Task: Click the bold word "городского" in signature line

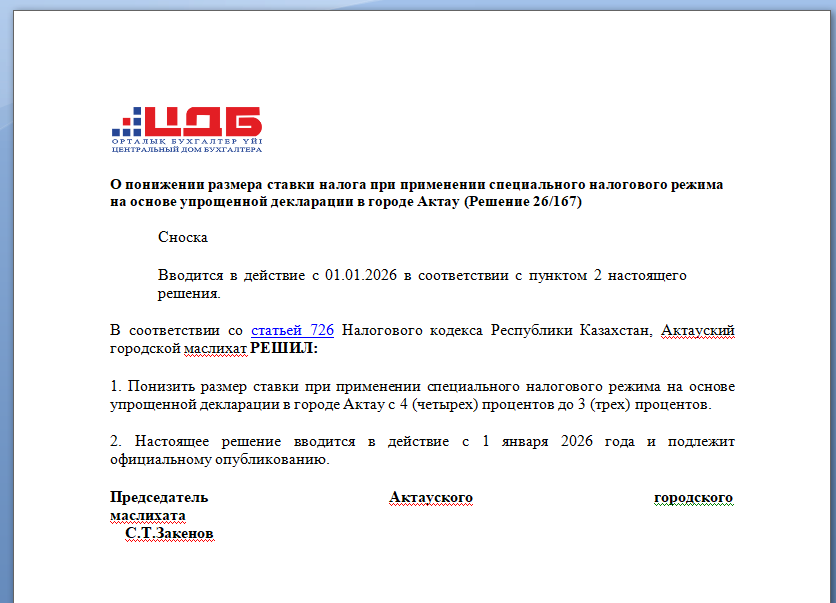Action: coord(694,497)
